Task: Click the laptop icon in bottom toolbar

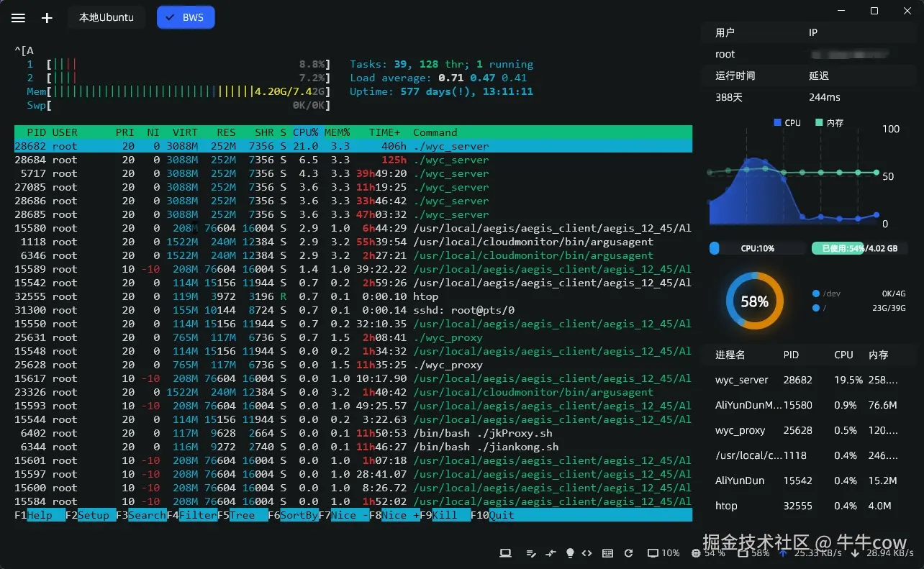Action: pyautogui.click(x=505, y=553)
